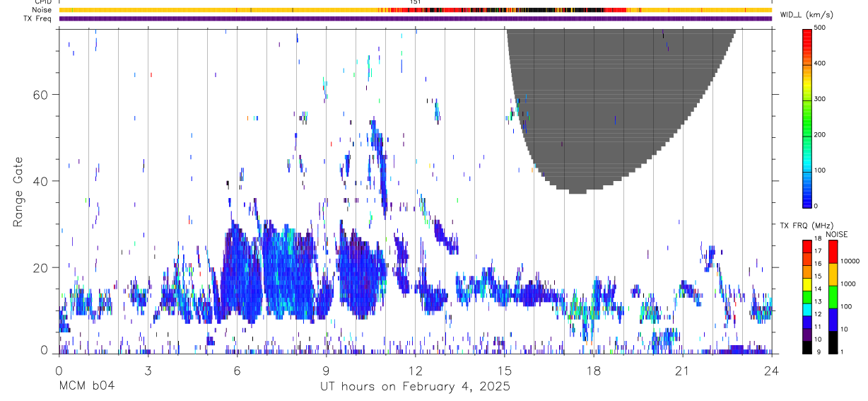The width and height of the screenshot is (868, 401).
Task: Pick the red top swatch in NOISE legend
Action: pos(833,252)
